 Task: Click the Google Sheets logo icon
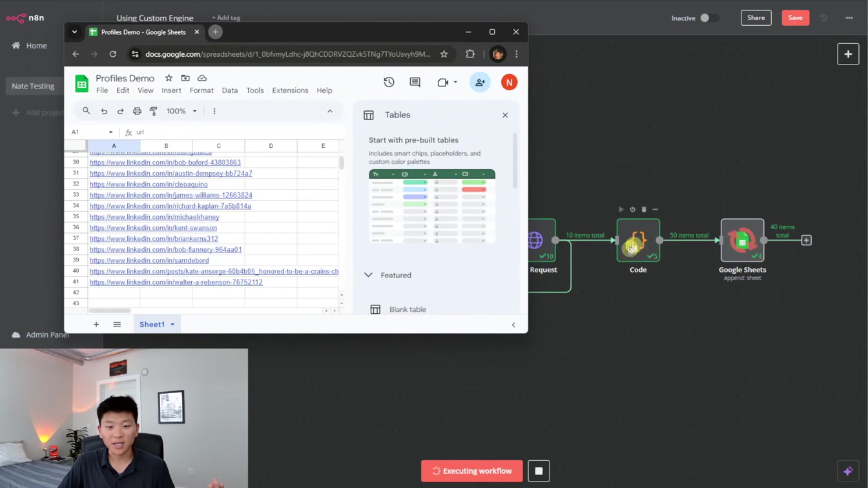pos(81,84)
